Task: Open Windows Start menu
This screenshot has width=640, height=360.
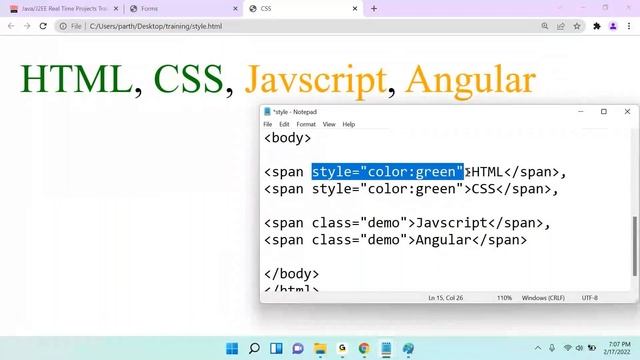Action: point(232,349)
